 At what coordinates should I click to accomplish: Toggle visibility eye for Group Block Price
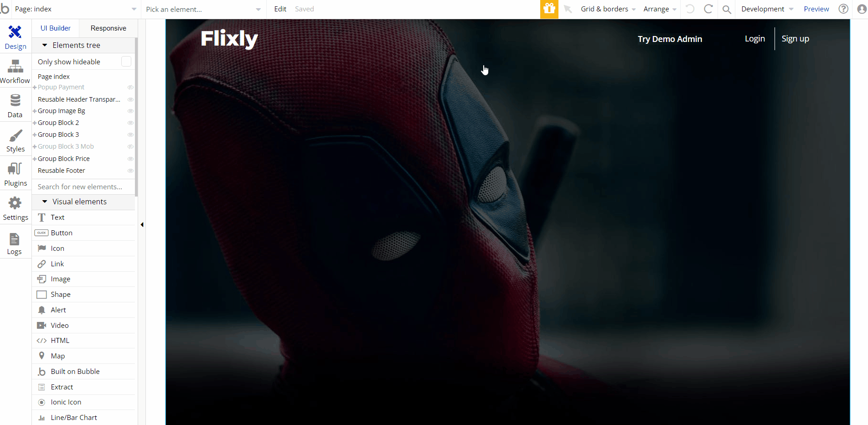[130, 159]
